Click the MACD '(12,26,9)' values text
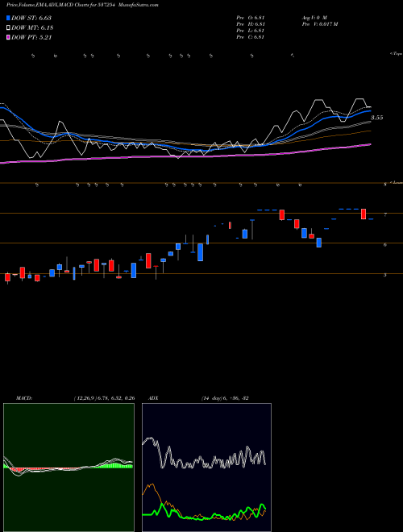The image size is (403, 532). pos(104,398)
